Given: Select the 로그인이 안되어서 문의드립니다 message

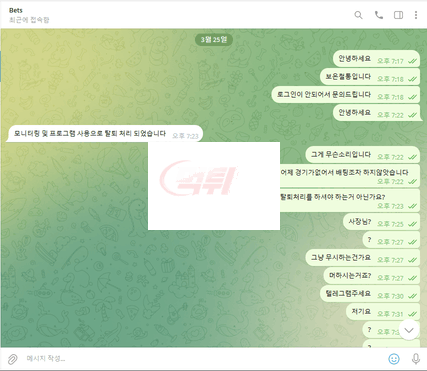Looking at the screenshot, I should [x=346, y=95].
